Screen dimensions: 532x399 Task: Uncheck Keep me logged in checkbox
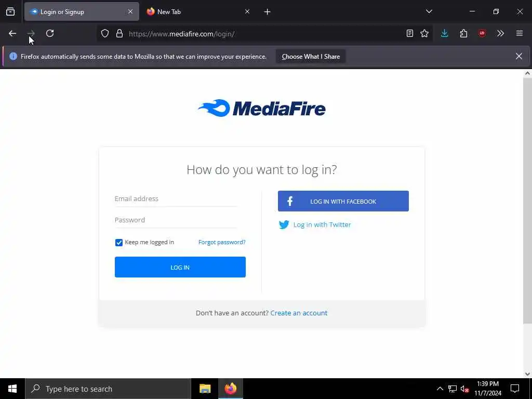(x=119, y=243)
